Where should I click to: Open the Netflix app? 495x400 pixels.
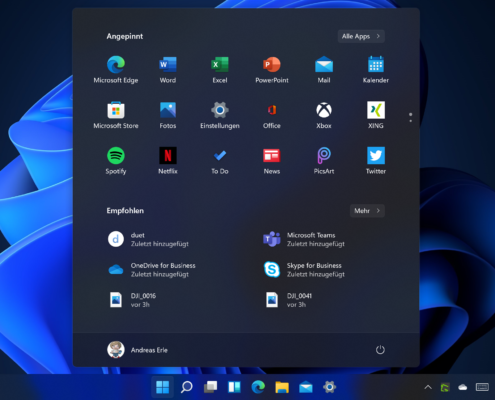[x=168, y=161]
